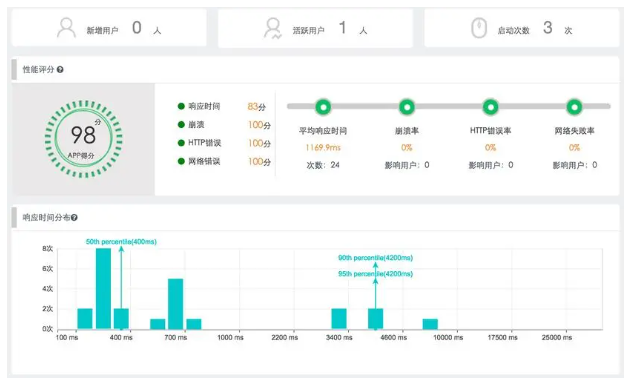Image resolution: width=629 pixels, height=381 pixels.
Task: Click the 83分 response time score
Action: coord(257,107)
